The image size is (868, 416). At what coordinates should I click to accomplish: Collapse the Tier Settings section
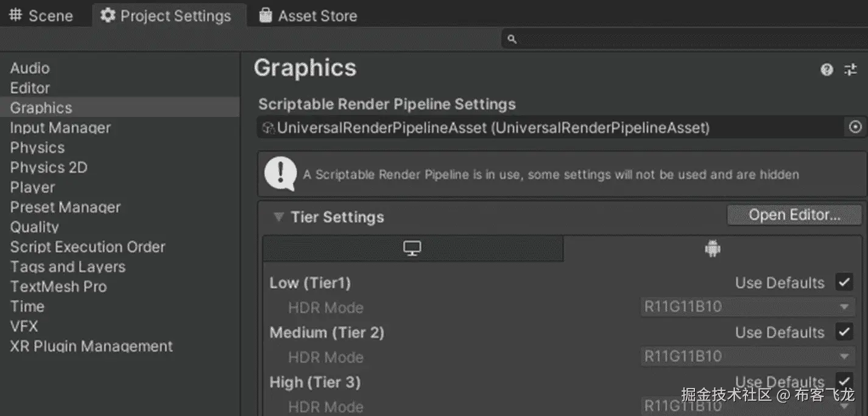[x=278, y=217]
